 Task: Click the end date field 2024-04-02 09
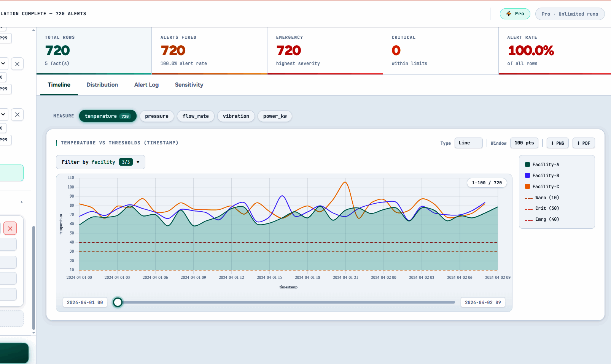tap(482, 302)
